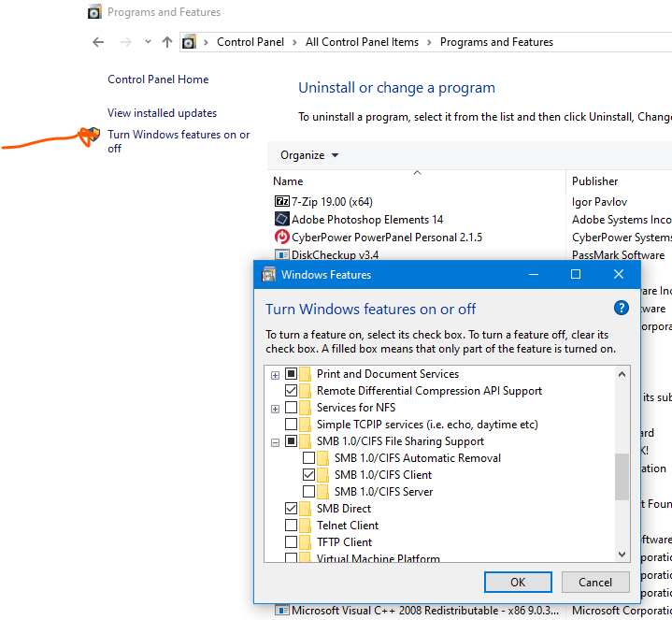Click the address bar control panel icon
Viewport: 672px width, 620px height.
[x=189, y=42]
